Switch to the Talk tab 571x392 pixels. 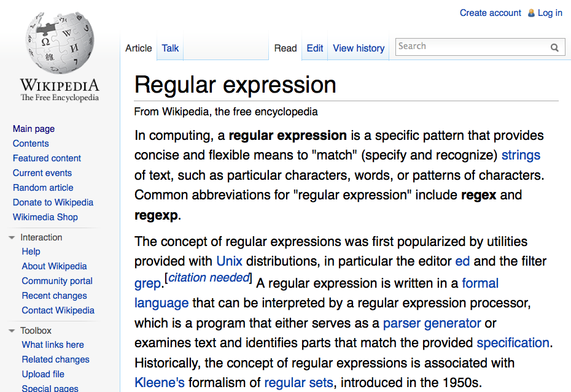coord(169,48)
